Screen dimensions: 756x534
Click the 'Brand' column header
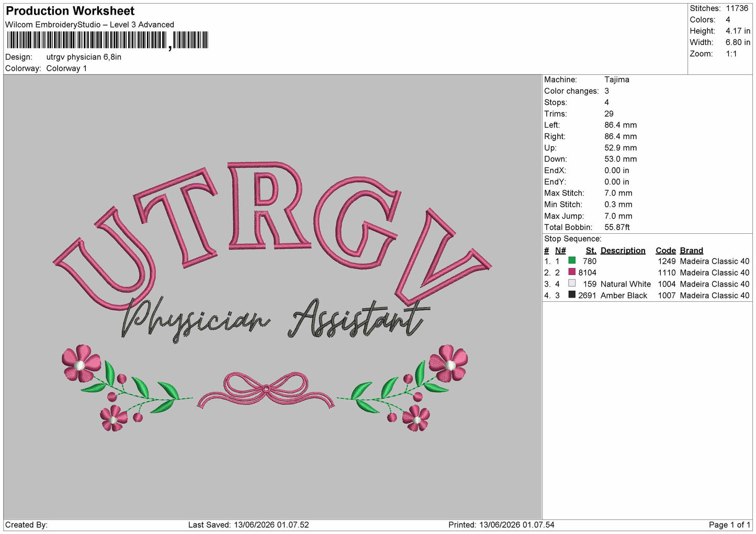691,251
